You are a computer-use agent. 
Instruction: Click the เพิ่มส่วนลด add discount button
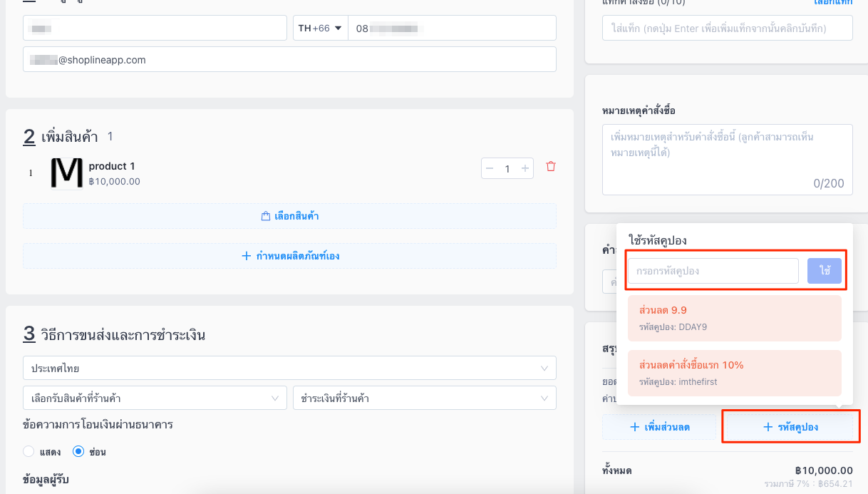pyautogui.click(x=659, y=427)
